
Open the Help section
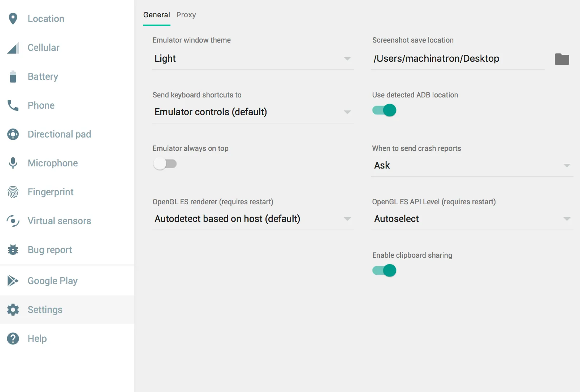(37, 339)
